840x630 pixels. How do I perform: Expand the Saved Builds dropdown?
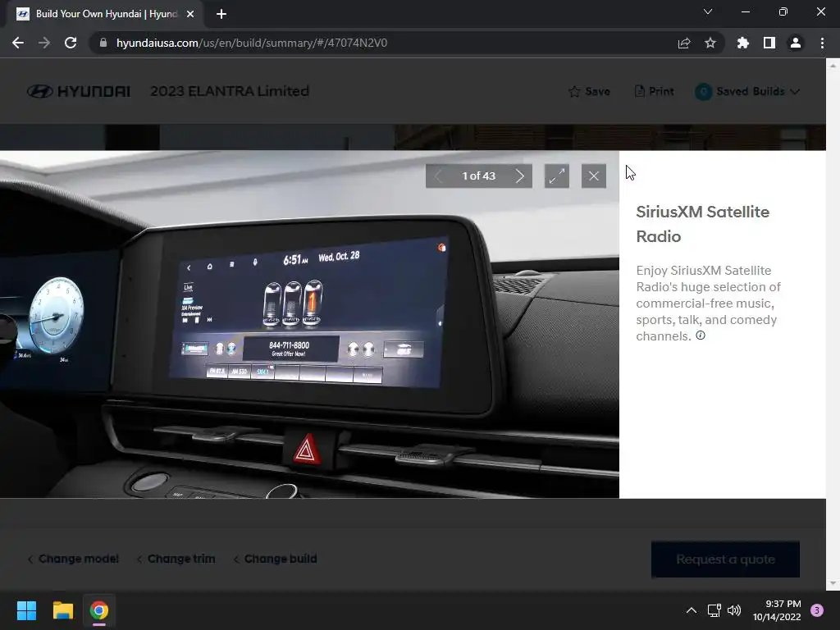pyautogui.click(x=747, y=92)
